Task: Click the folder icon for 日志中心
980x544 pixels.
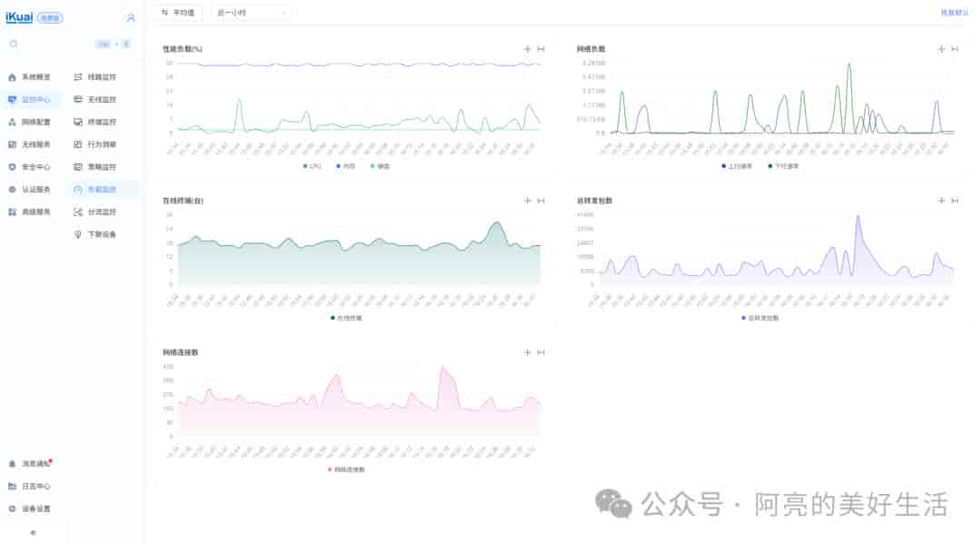Action: coord(12,487)
